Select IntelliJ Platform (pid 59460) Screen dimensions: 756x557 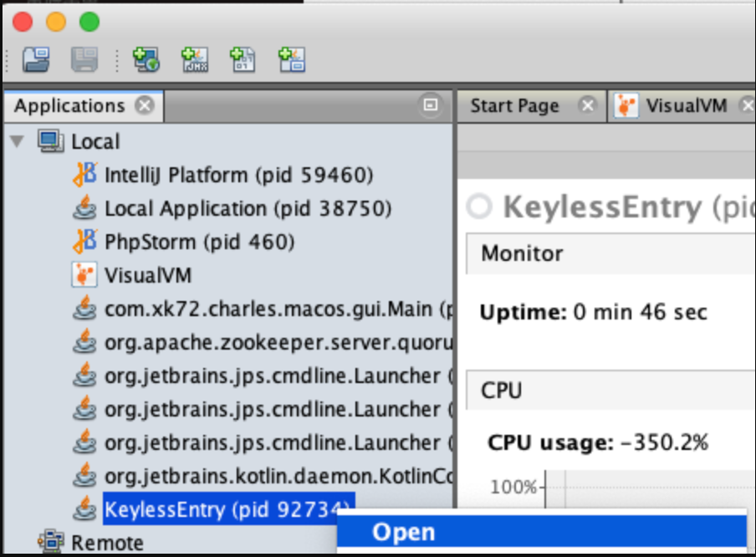coord(238,175)
